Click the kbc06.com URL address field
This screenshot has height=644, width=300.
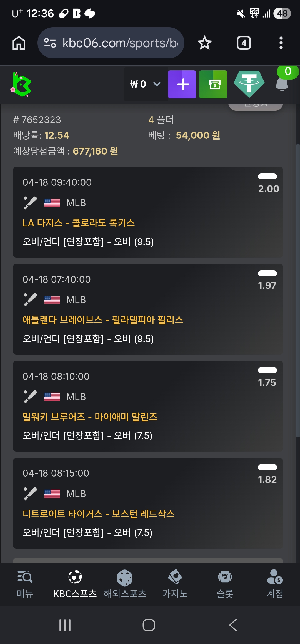click(x=120, y=43)
